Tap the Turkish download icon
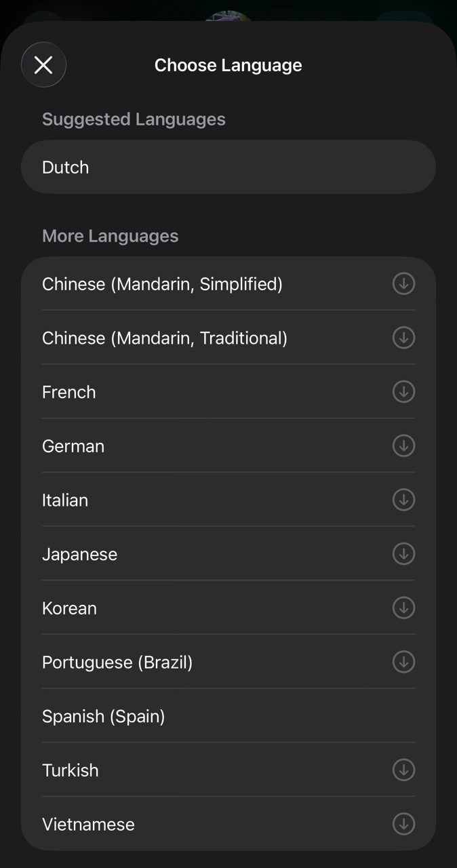The width and height of the screenshot is (457, 868). (403, 770)
